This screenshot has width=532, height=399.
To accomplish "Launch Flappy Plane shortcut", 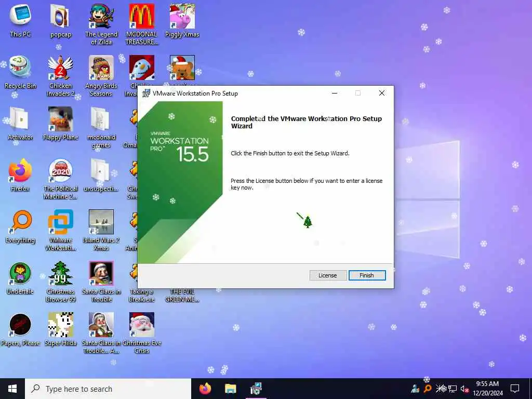I will click(x=61, y=124).
